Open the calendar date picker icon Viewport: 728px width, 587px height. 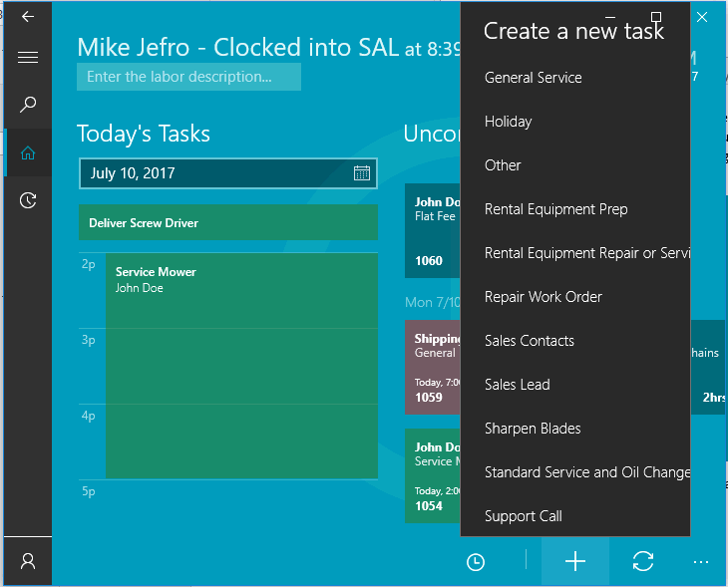[362, 173]
